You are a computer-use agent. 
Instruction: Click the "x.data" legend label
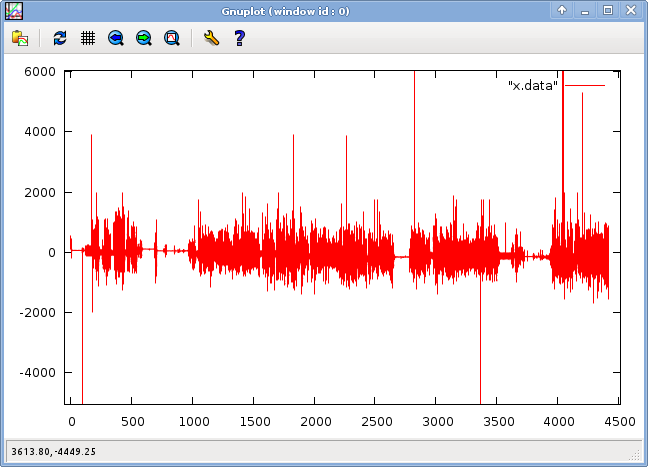click(x=533, y=86)
